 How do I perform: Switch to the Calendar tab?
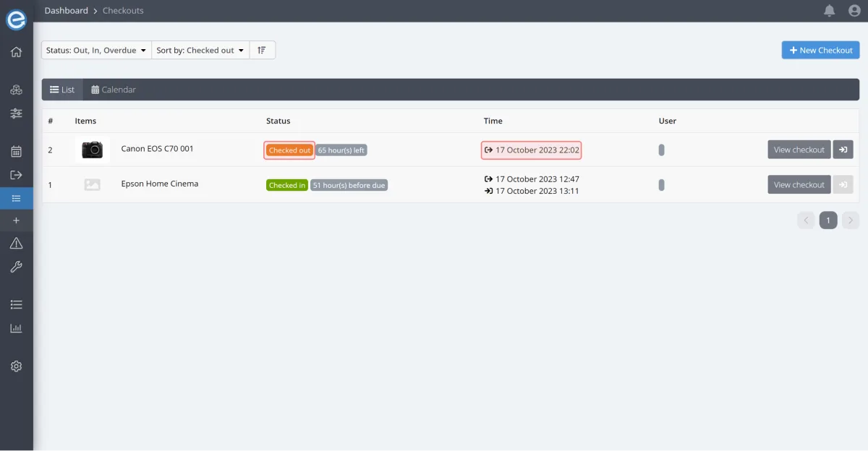click(x=114, y=90)
